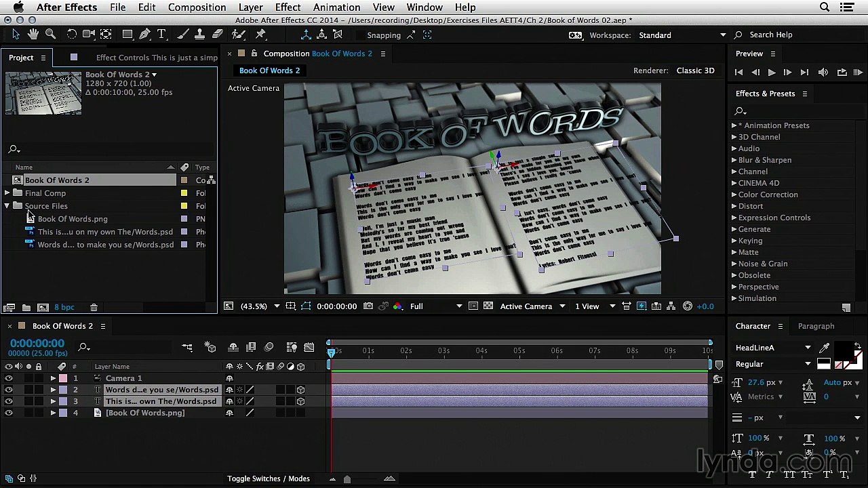Create a new folder in Project panel

(x=26, y=308)
